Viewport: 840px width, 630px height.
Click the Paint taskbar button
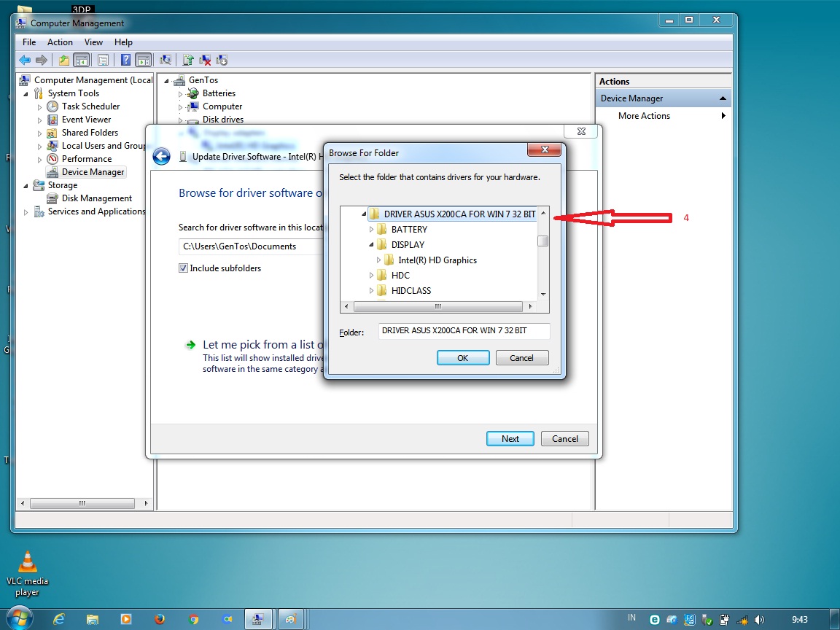click(x=291, y=619)
